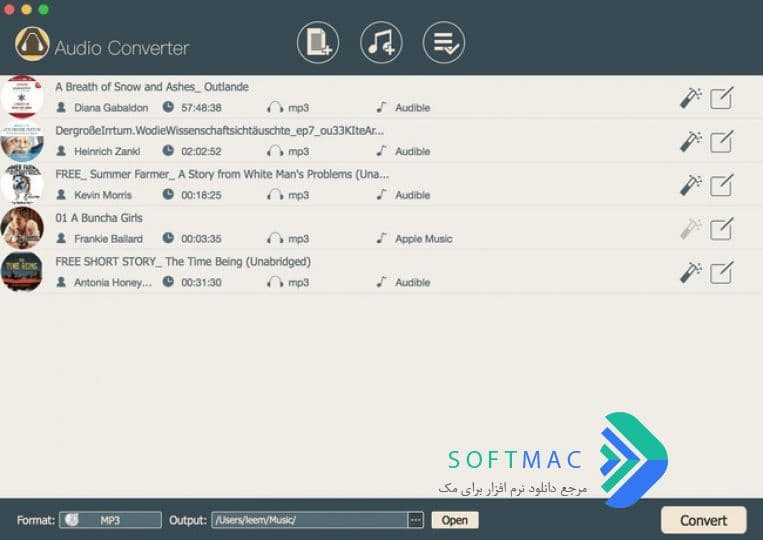The width and height of the screenshot is (763, 540).
Task: Click duration 00:03:35
Action: pos(201,239)
